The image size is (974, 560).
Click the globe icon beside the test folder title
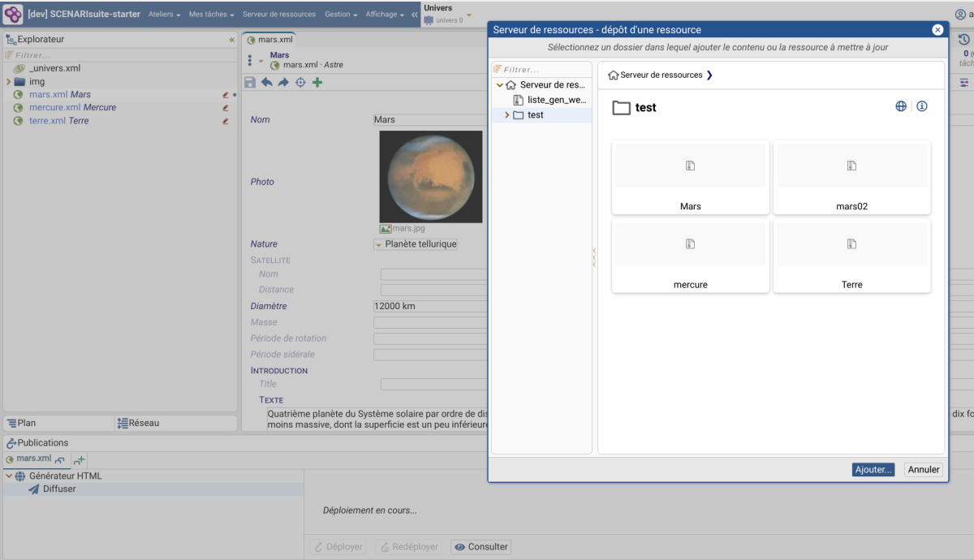click(x=900, y=106)
